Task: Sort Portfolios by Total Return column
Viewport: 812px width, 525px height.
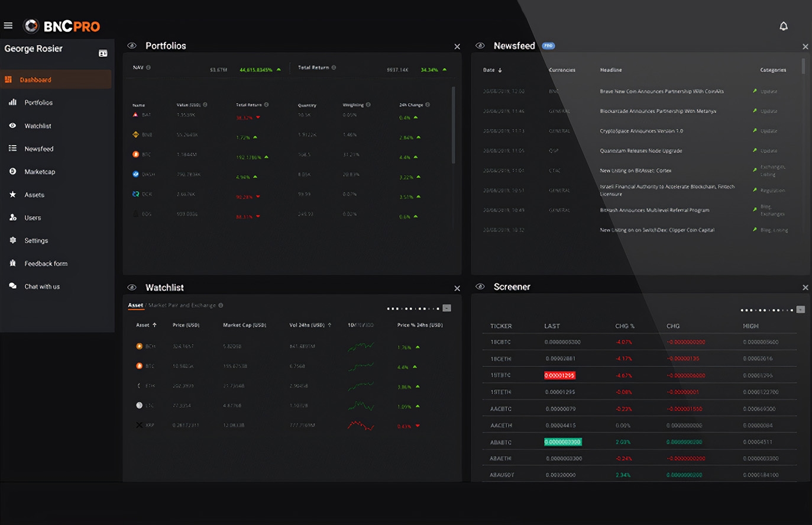Action: [x=249, y=105]
